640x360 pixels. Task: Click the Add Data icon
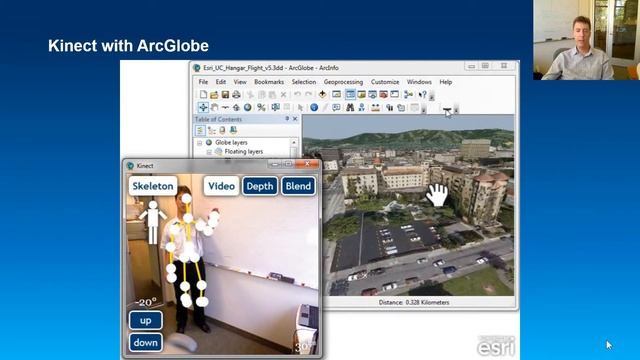322,94
